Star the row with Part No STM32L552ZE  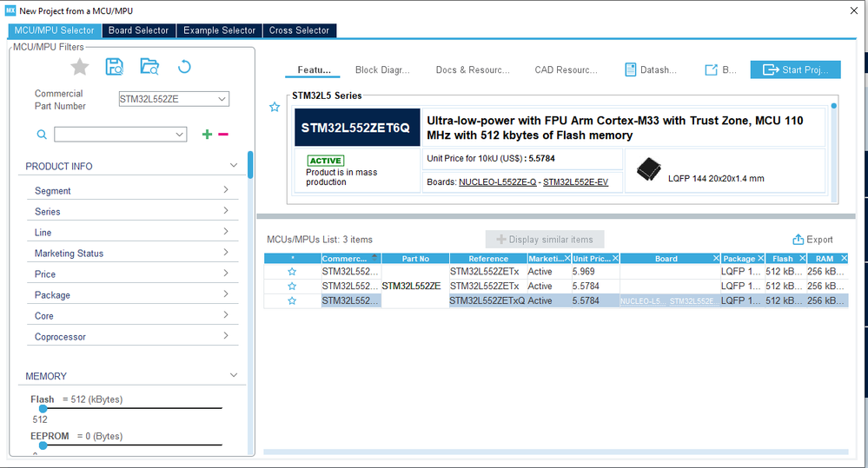click(x=292, y=286)
